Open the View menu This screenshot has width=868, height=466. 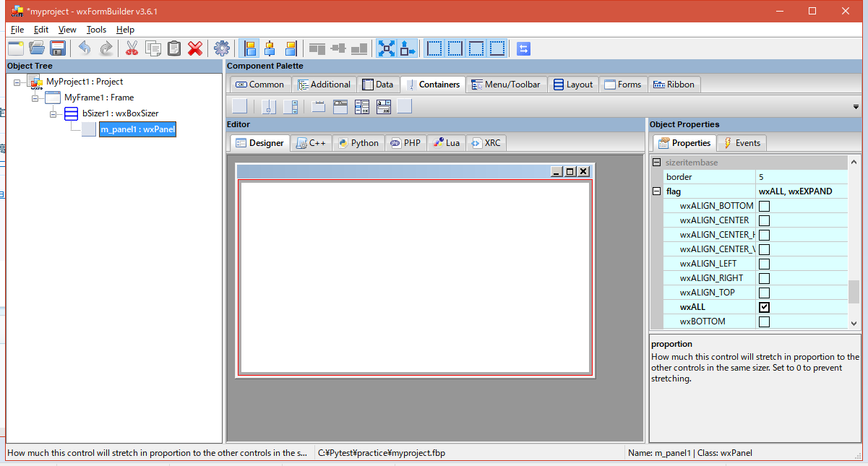67,30
